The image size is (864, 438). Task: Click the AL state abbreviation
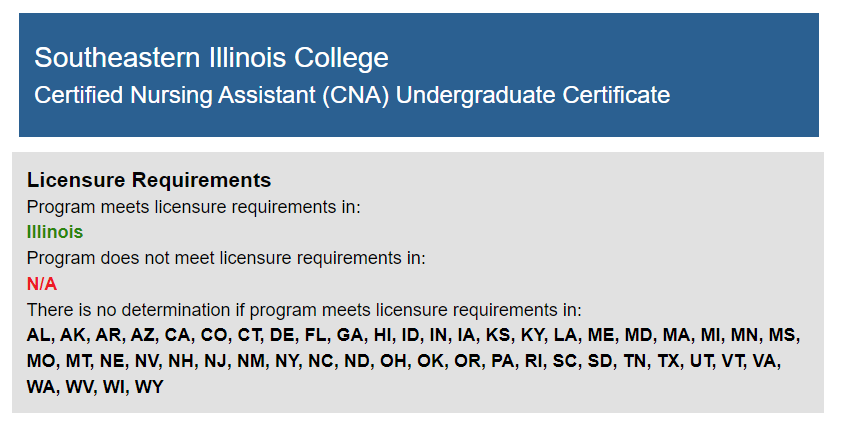pos(39,335)
